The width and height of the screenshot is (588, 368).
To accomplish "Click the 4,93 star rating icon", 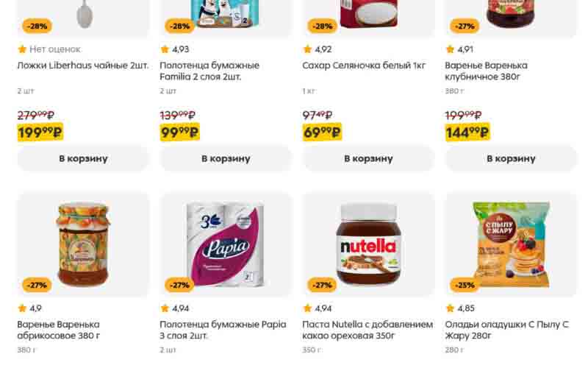I will tap(165, 49).
